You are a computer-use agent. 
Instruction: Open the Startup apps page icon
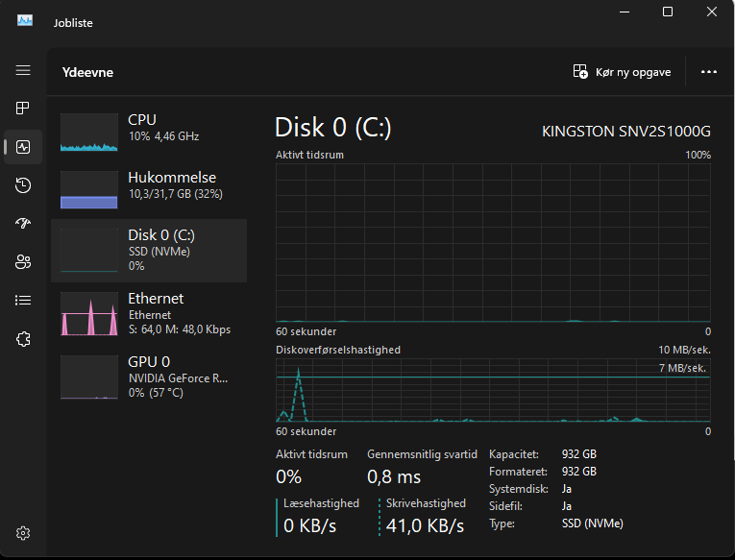pyautogui.click(x=23, y=224)
